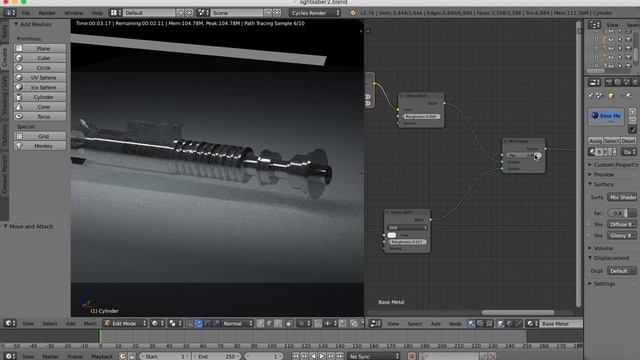Click the Deselect material button
Viewport: 640px width, 360px height.
pos(628,140)
